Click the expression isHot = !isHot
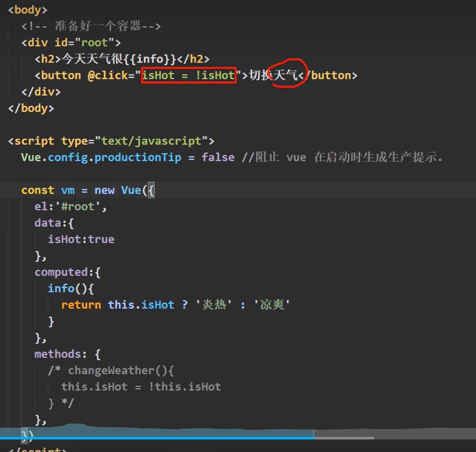476x452 pixels. point(189,75)
